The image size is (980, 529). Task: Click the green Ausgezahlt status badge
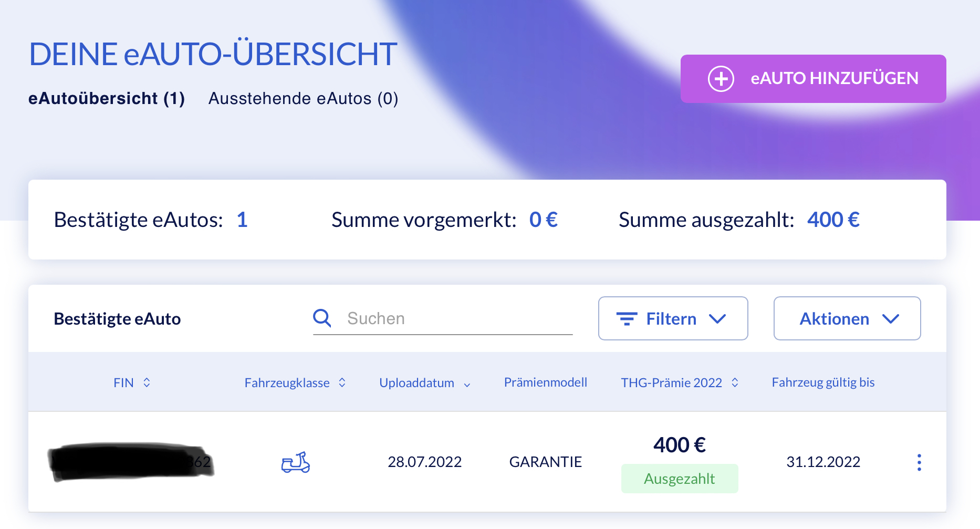pos(679,479)
